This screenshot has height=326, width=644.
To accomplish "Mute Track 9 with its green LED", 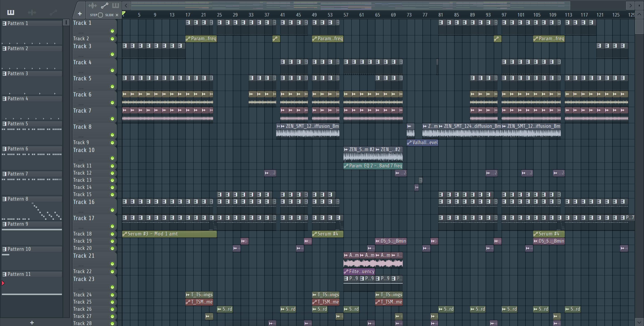I will point(112,143).
